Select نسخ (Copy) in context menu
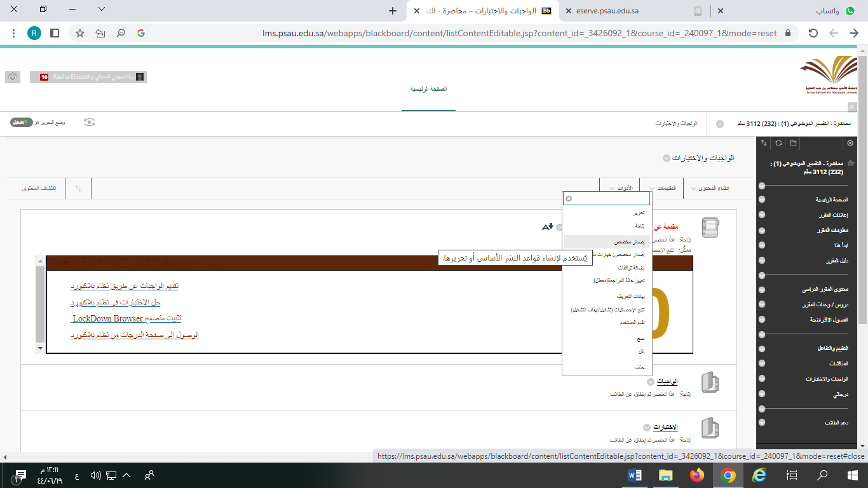Image resolution: width=868 pixels, height=488 pixels. [641, 339]
